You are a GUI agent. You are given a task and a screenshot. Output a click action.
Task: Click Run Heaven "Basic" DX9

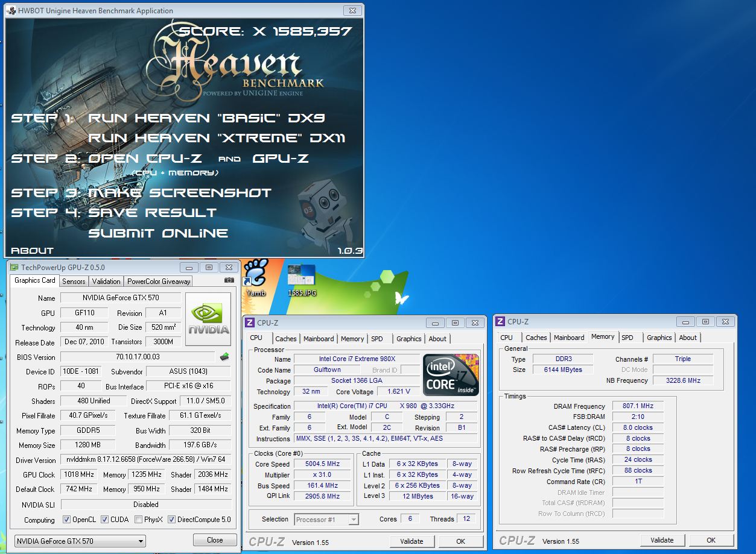pyautogui.click(x=207, y=118)
